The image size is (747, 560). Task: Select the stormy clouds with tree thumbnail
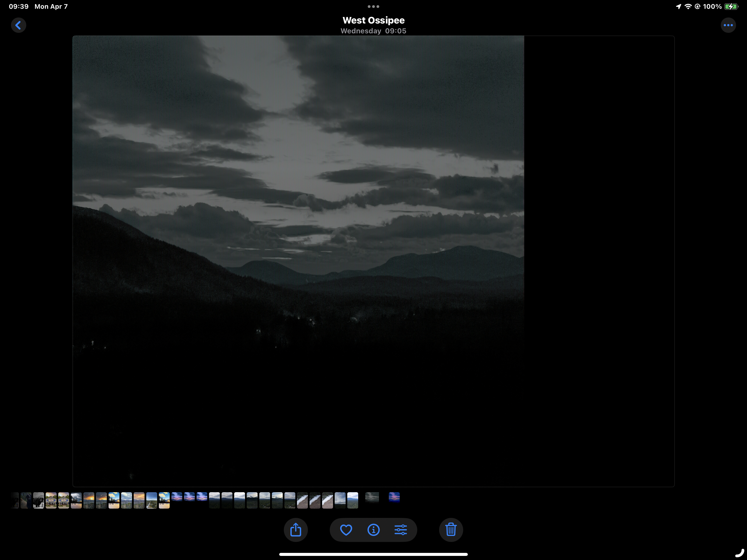click(x=76, y=501)
